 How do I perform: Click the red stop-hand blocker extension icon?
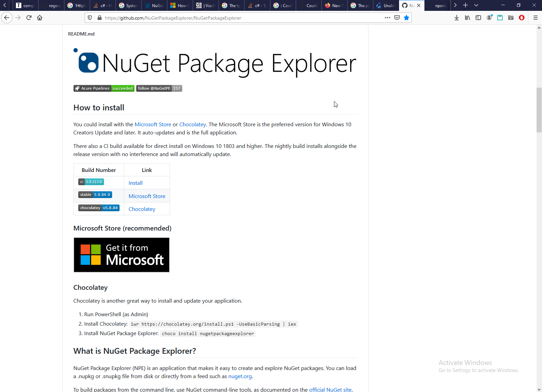click(x=522, y=18)
